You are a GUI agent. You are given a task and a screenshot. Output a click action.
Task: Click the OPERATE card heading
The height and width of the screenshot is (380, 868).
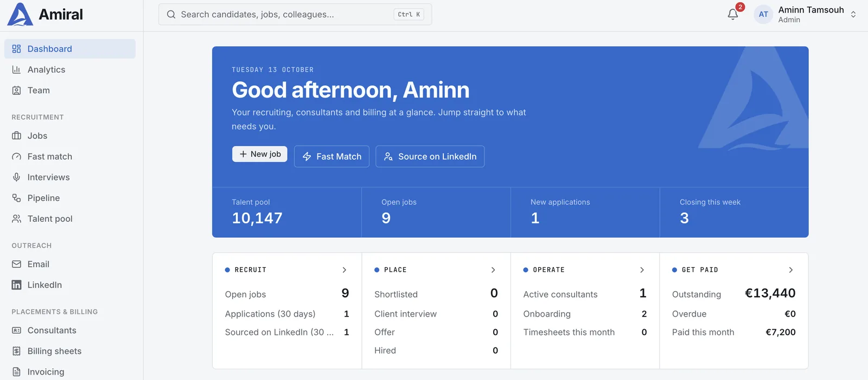pyautogui.click(x=549, y=270)
